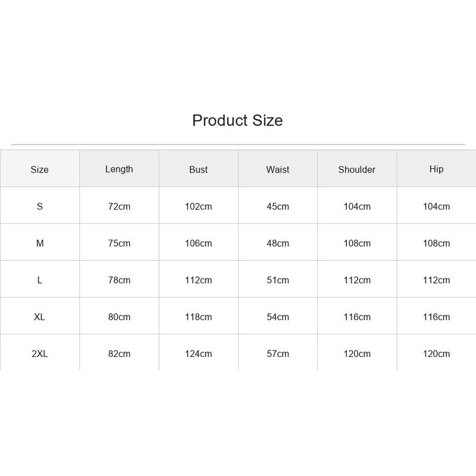Click the M size row label
This screenshot has height=476, width=476.
click(40, 243)
